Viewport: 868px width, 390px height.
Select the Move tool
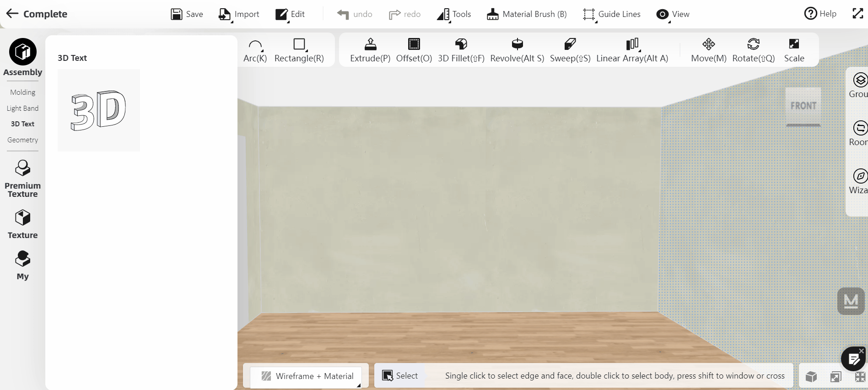pyautogui.click(x=709, y=50)
